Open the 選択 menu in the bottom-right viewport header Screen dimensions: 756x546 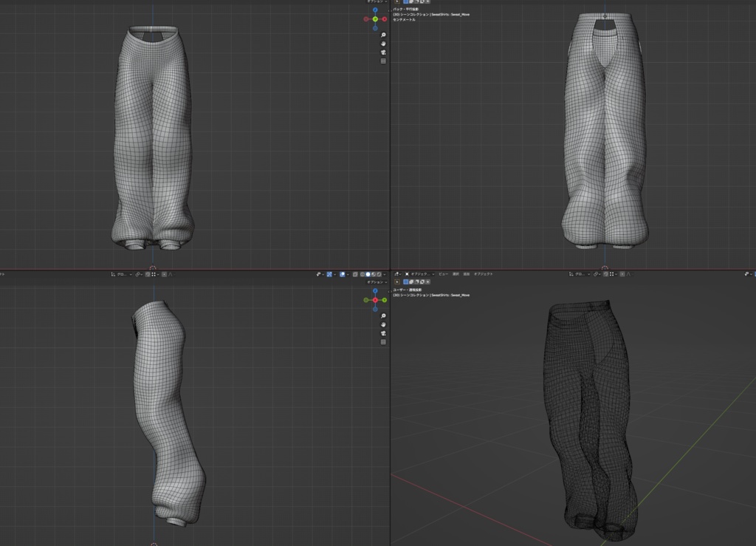tap(456, 274)
